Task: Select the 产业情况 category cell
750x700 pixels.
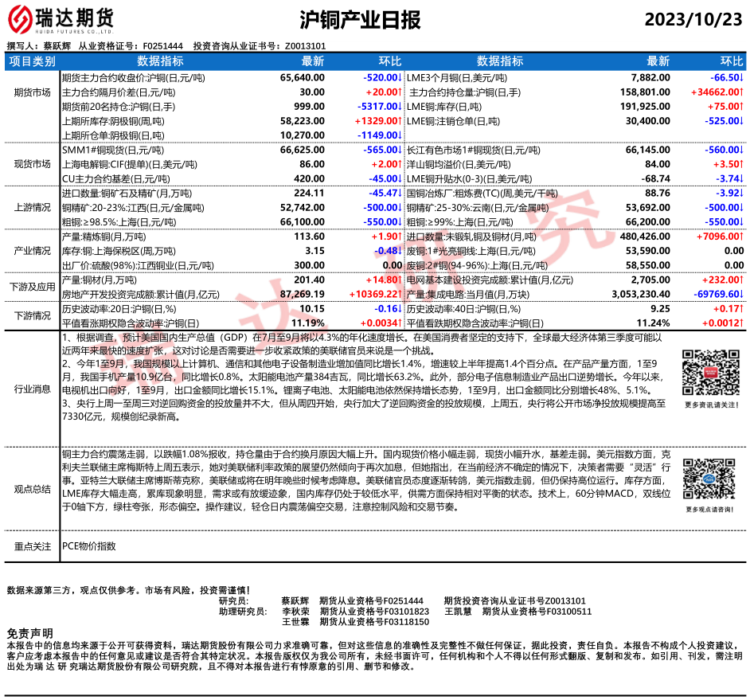Action: [x=33, y=250]
